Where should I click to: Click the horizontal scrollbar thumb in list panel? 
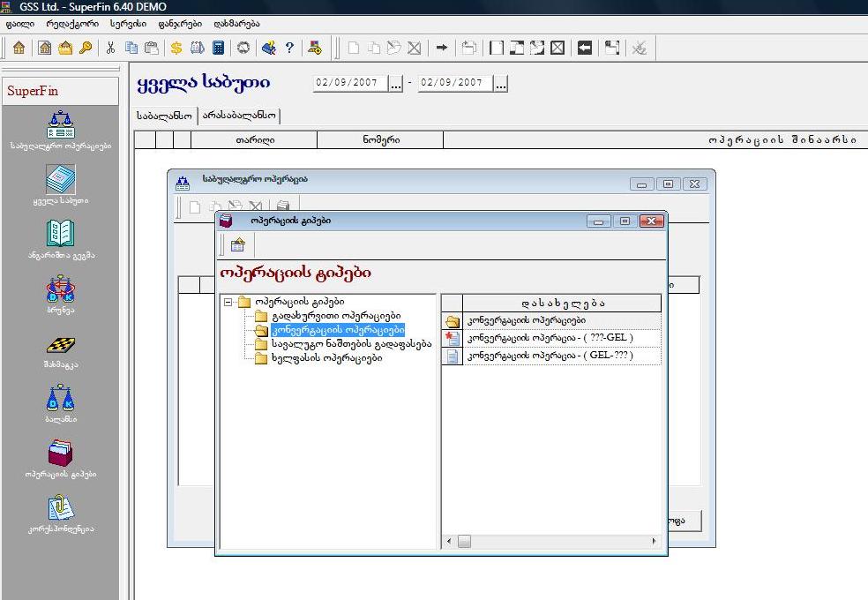[x=464, y=541]
